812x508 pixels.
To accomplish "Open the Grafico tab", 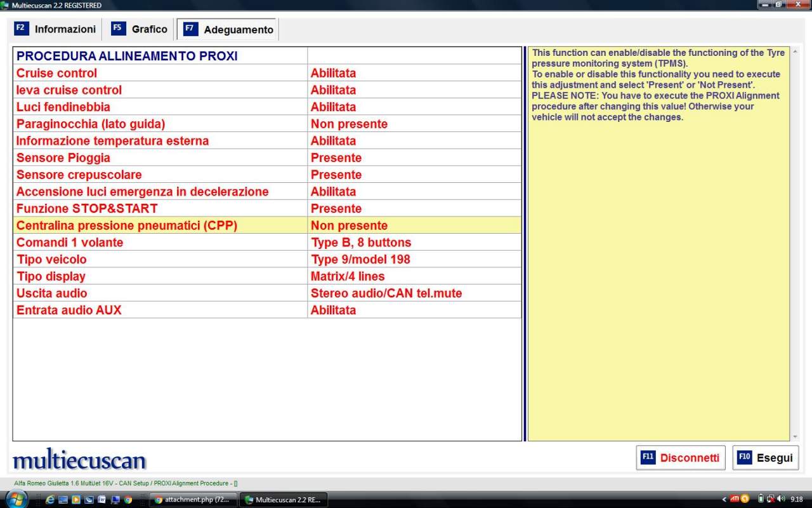I will 140,29.
